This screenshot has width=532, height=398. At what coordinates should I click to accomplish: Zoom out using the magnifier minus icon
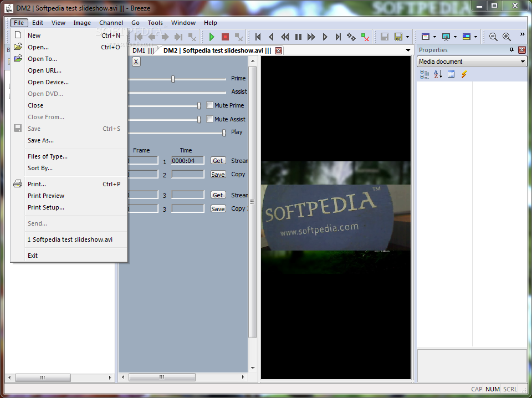click(x=493, y=37)
